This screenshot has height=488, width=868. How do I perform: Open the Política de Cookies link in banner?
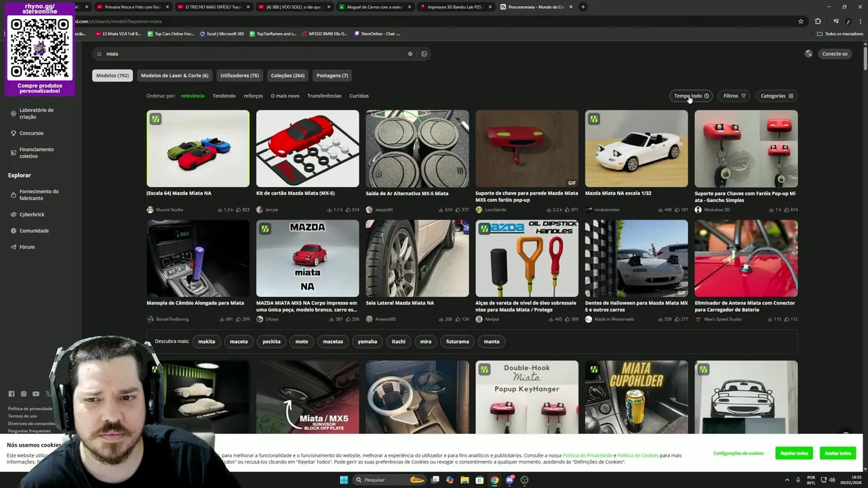(x=637, y=455)
